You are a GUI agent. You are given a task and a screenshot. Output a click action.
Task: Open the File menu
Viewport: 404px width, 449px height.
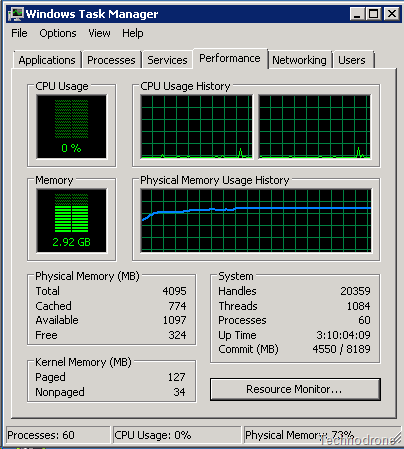[19, 33]
